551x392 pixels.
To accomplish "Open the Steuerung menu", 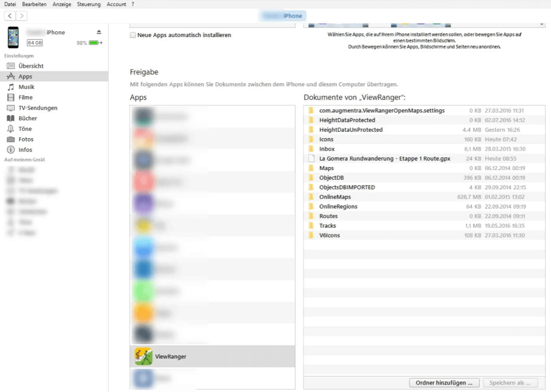I will (x=89, y=4).
